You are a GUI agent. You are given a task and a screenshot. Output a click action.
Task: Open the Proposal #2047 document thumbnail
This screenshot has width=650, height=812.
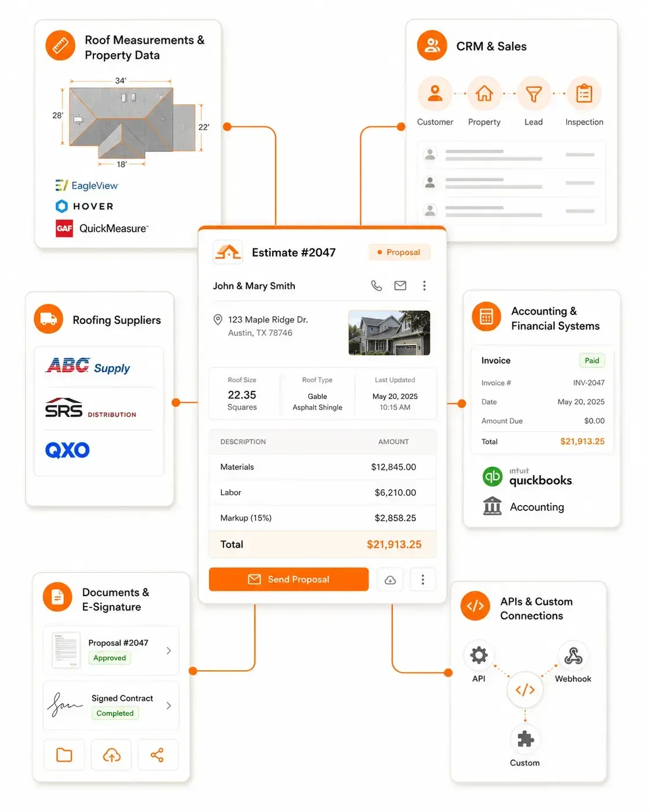click(x=66, y=650)
